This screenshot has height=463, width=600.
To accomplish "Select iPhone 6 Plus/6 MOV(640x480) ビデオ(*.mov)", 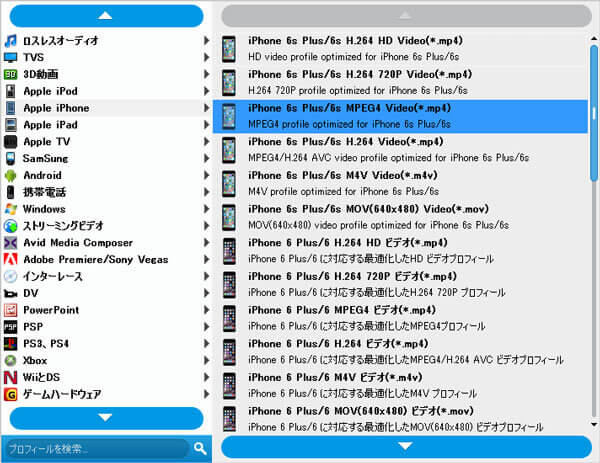I will coord(400,419).
